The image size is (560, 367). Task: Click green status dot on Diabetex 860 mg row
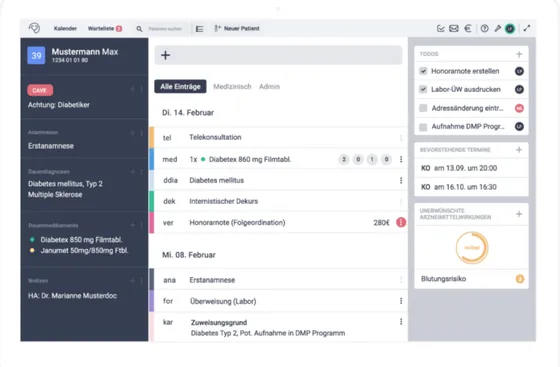point(203,159)
